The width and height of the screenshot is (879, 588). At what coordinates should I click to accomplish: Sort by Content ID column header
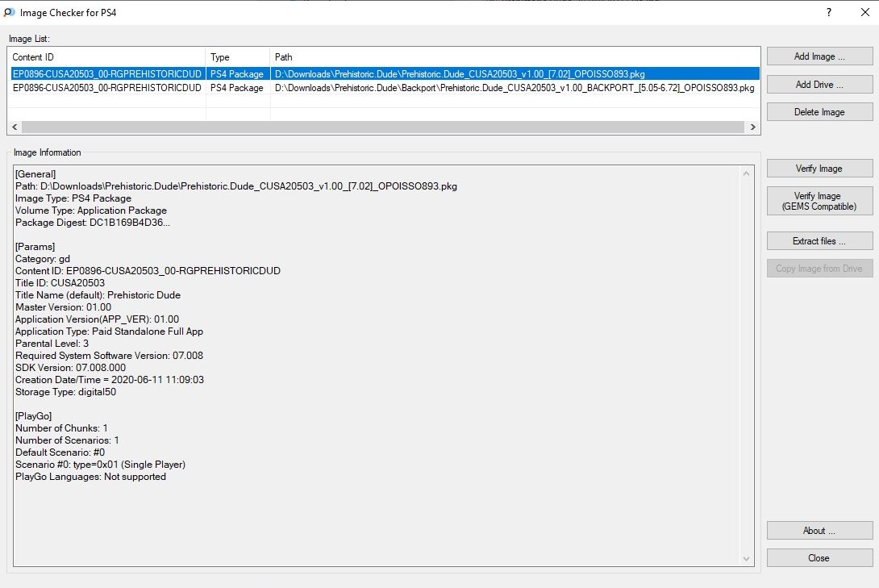[x=106, y=57]
